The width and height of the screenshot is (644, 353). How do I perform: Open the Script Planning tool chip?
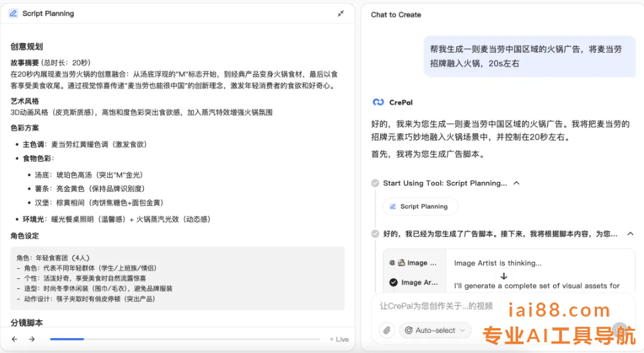point(420,206)
